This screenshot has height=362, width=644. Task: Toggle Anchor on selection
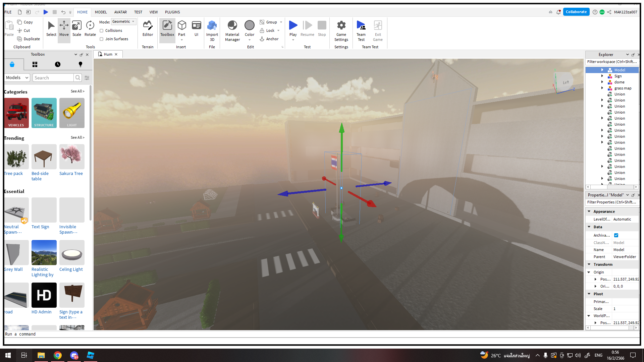[269, 39]
